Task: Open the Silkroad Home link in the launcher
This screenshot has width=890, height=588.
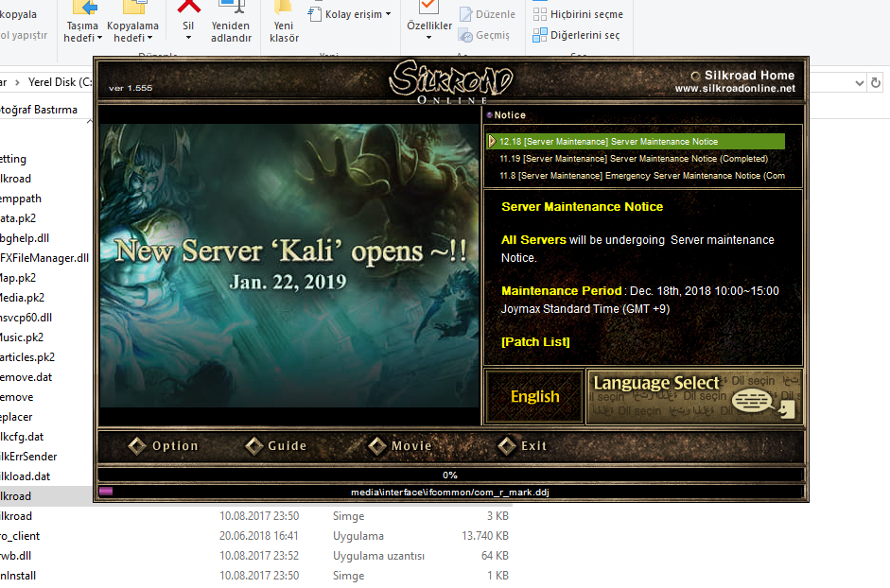Action: click(x=743, y=76)
